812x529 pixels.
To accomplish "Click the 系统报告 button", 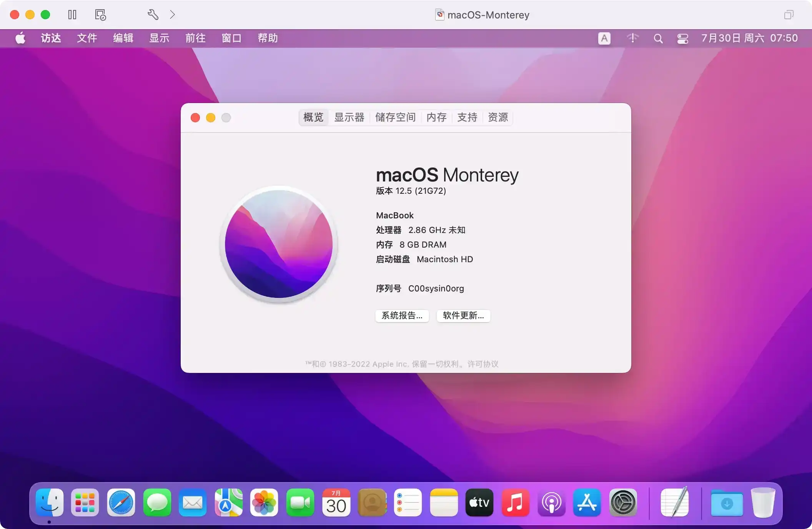I will pos(402,316).
